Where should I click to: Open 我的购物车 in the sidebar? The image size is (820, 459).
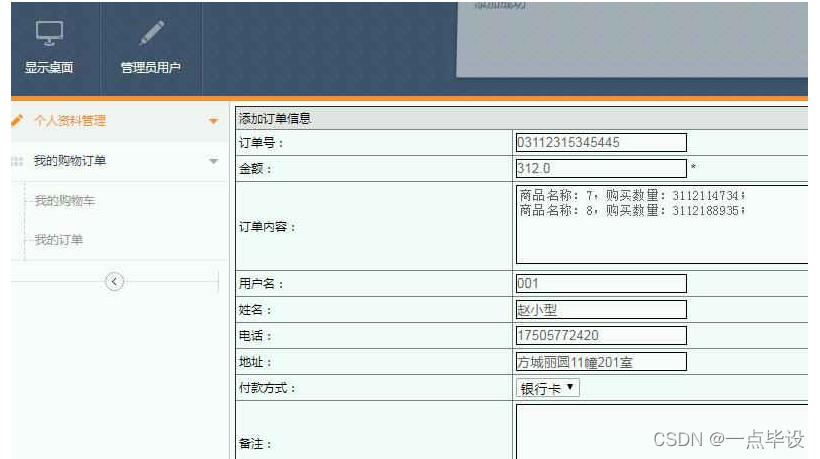[64, 201]
